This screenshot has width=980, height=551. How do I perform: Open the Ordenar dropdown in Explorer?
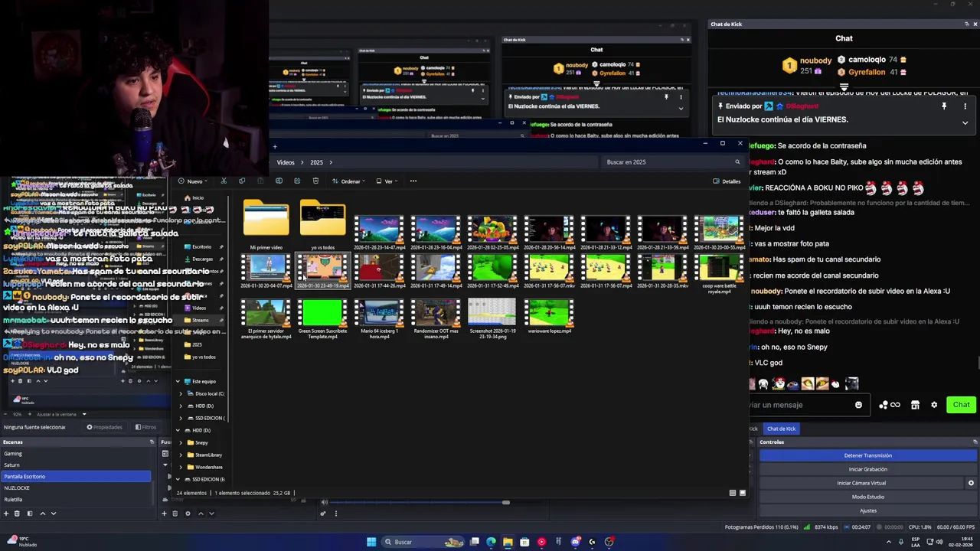pos(348,181)
